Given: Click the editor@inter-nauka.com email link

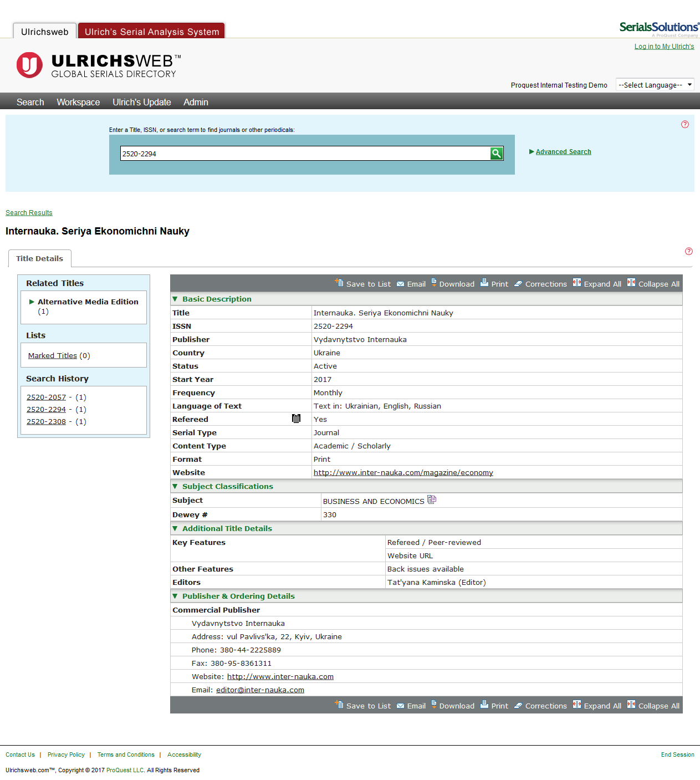Looking at the screenshot, I should click(x=260, y=690).
